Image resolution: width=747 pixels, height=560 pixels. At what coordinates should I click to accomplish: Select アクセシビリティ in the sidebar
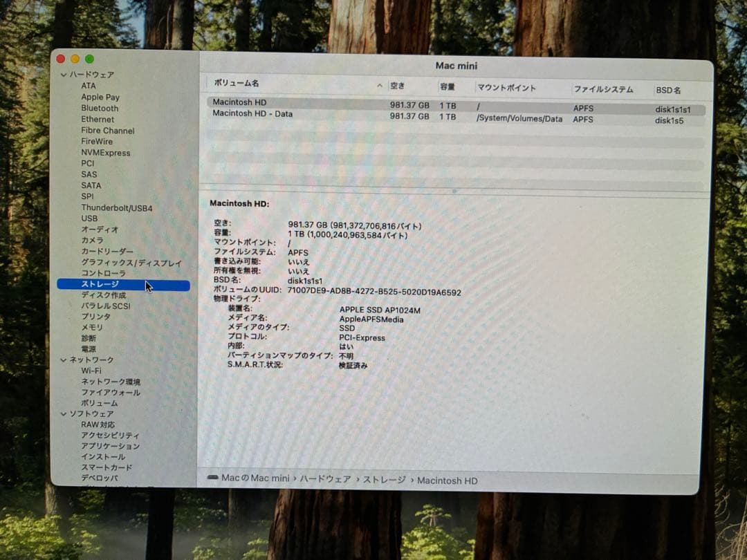click(x=110, y=436)
